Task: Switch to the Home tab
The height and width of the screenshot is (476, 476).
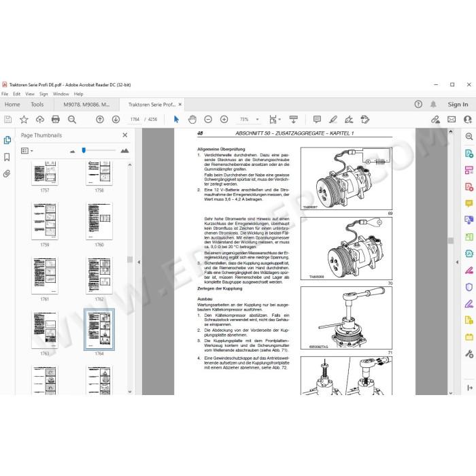Action: (12, 105)
